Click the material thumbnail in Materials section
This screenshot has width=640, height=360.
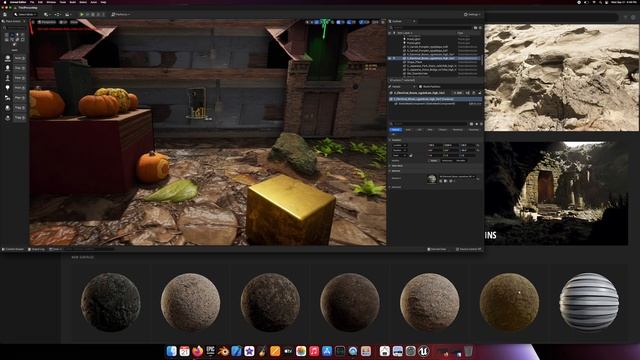click(432, 178)
